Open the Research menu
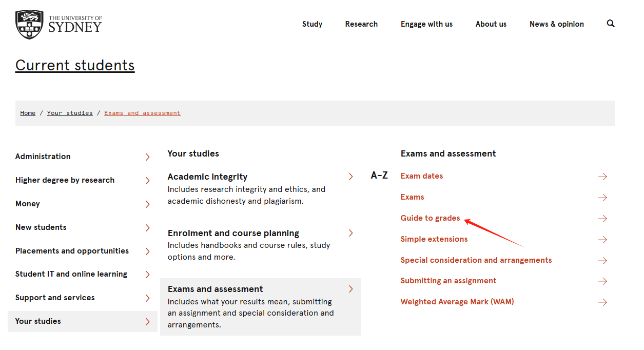Screen dimensions: 644x350 (x=361, y=24)
